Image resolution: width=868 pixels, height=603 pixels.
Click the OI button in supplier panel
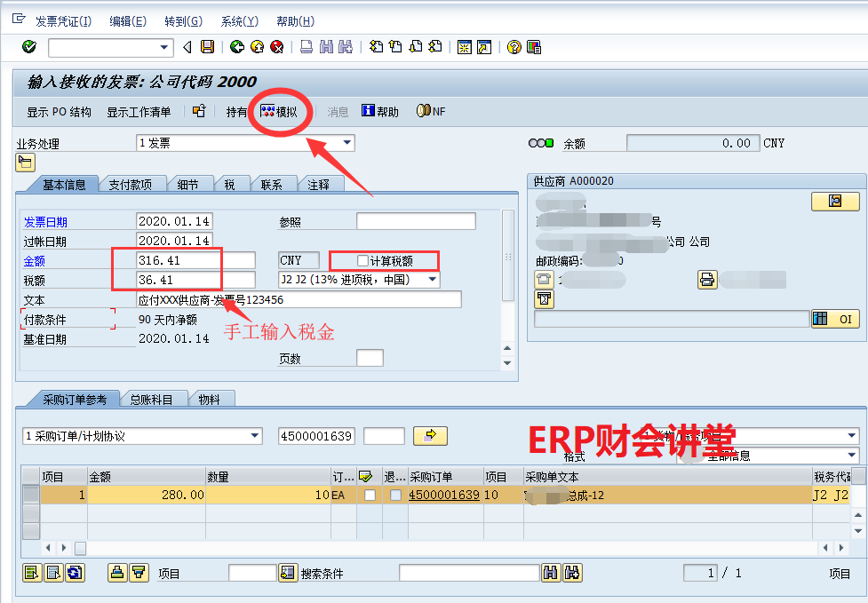(x=834, y=319)
